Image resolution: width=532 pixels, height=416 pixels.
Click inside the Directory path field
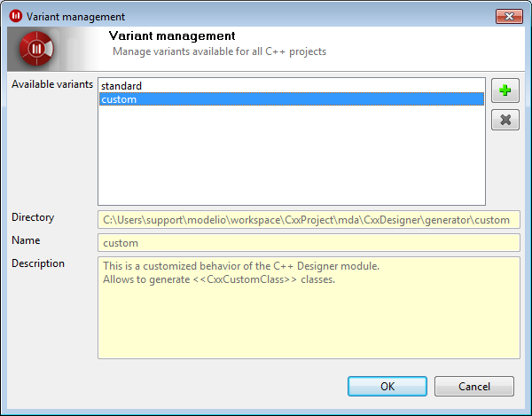click(x=309, y=220)
